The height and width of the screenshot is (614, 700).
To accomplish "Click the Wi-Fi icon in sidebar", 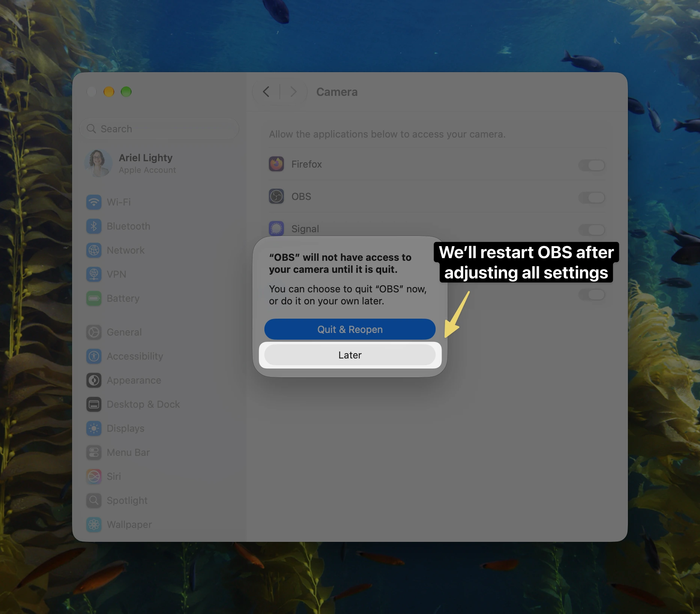I will click(94, 202).
